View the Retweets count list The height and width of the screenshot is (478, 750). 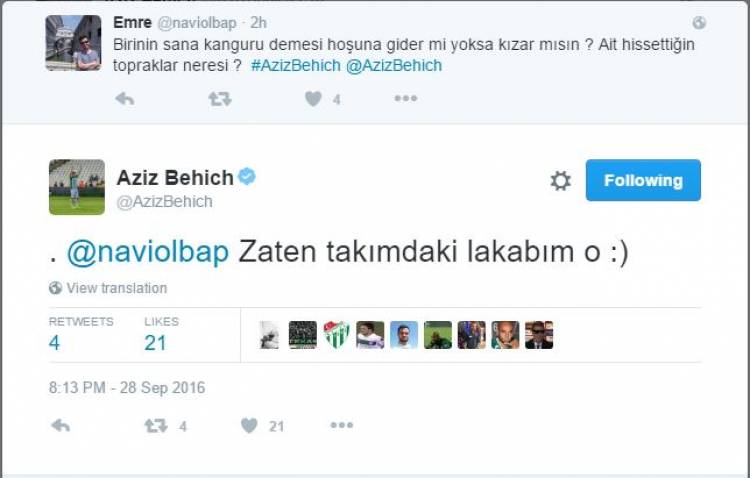[x=80, y=334]
